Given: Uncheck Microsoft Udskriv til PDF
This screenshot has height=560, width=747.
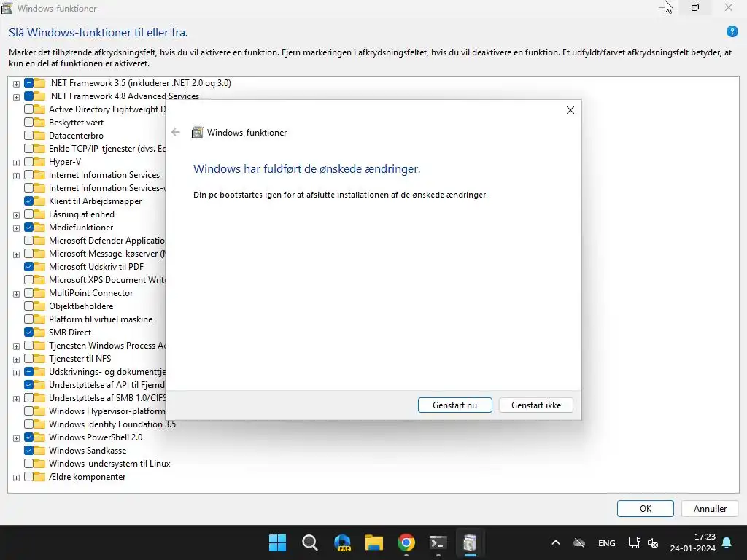Looking at the screenshot, I should point(28,267).
